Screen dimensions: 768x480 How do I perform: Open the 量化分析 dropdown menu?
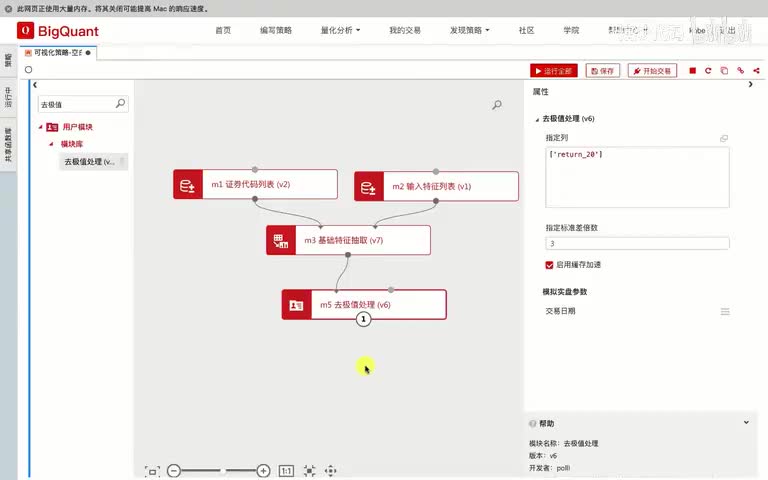[340, 30]
